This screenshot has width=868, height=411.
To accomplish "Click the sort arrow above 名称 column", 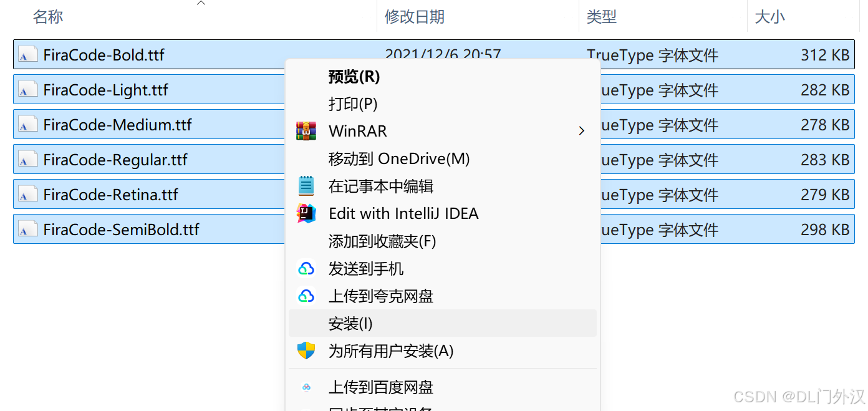I will click(201, 3).
